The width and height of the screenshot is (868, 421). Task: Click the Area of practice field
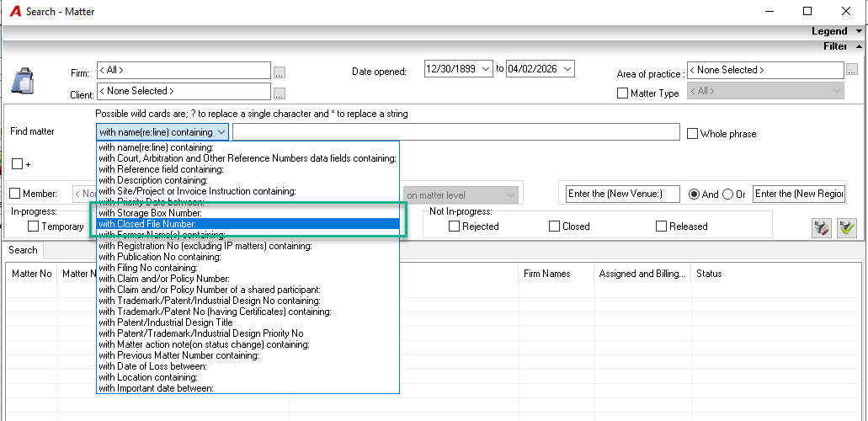click(765, 71)
